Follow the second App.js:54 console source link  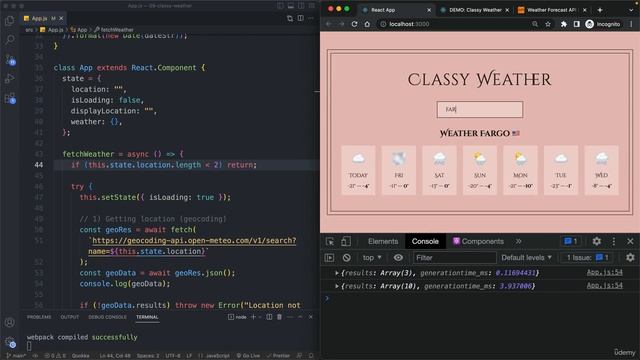604,286
